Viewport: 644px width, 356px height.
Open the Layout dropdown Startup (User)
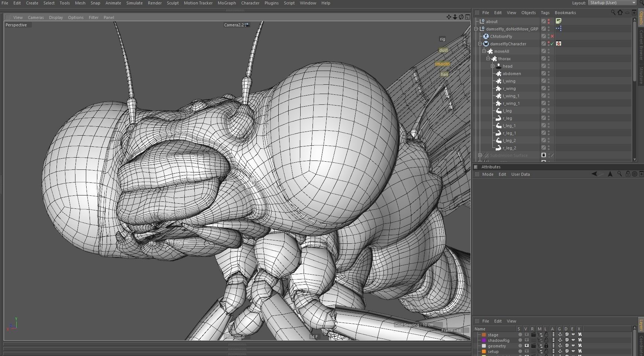click(612, 3)
